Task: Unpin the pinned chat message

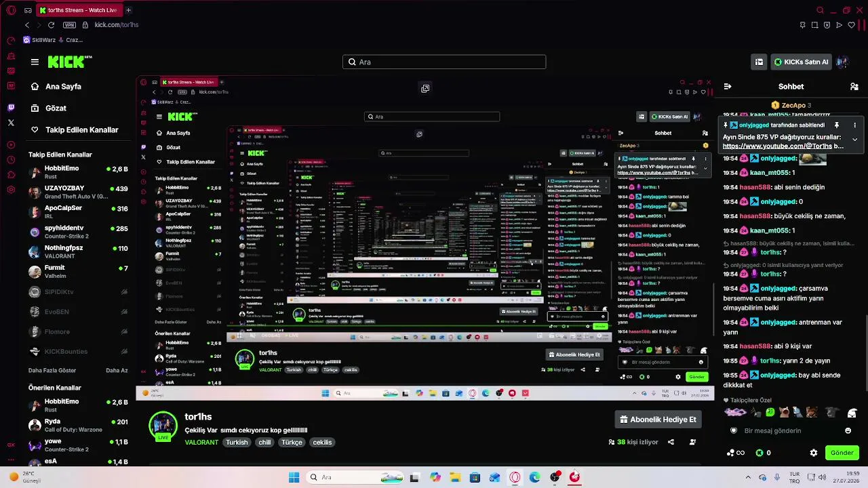Action: pyautogui.click(x=837, y=125)
